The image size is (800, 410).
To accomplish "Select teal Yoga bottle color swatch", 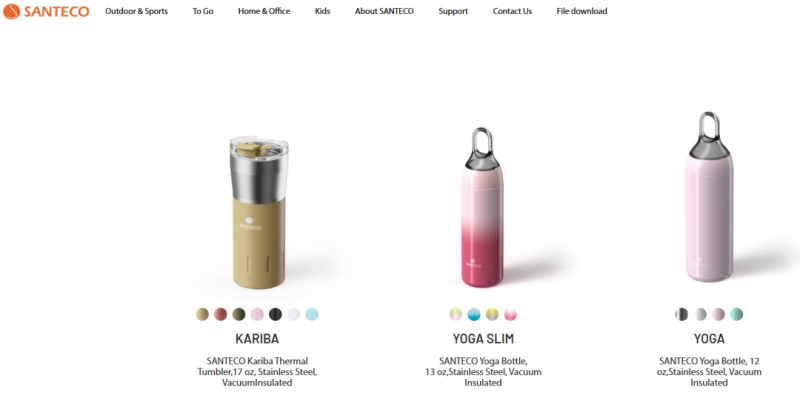I will 736,314.
